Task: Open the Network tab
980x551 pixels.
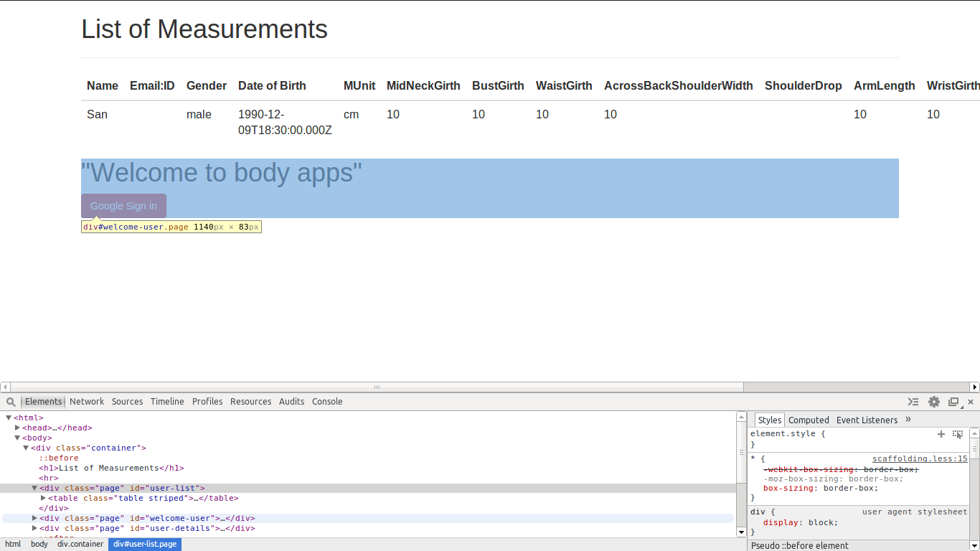Action: (x=87, y=402)
